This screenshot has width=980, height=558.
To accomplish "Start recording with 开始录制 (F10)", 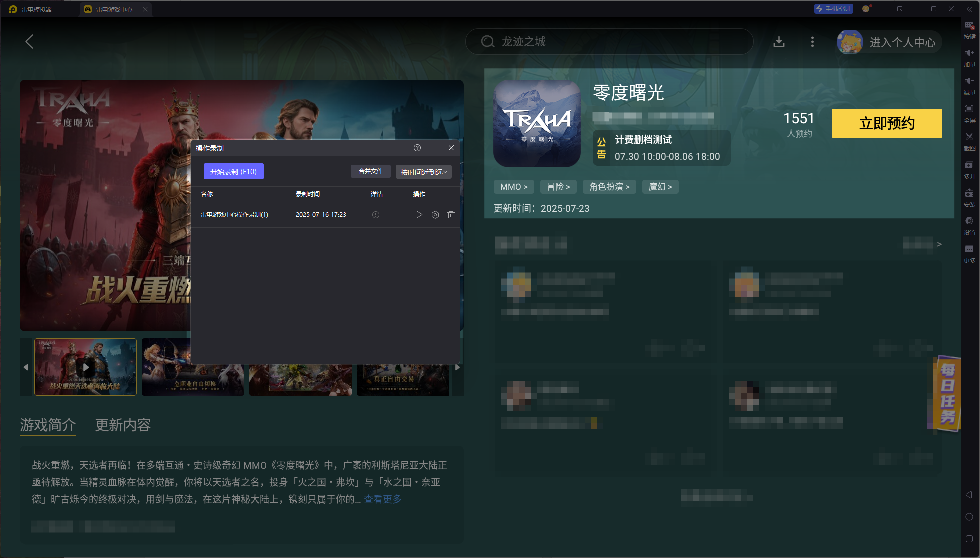I will [x=234, y=171].
